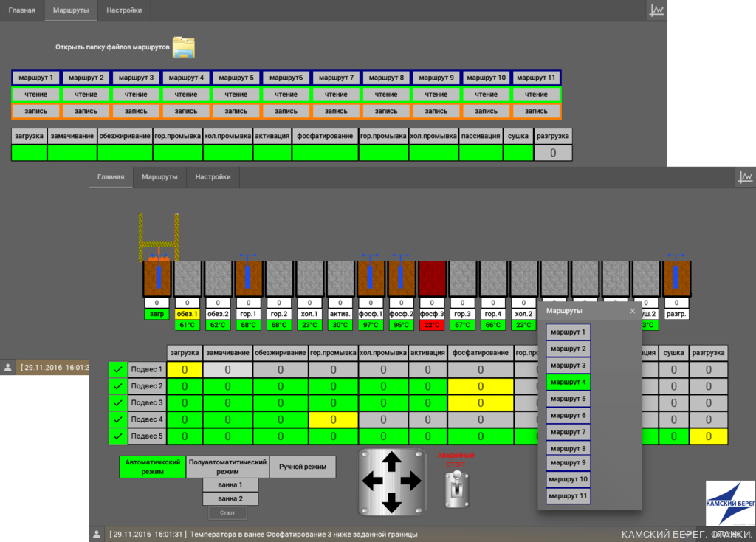This screenshot has height=542, width=756.
Task: Switch to Полуавтоматический режим
Action: point(227,467)
